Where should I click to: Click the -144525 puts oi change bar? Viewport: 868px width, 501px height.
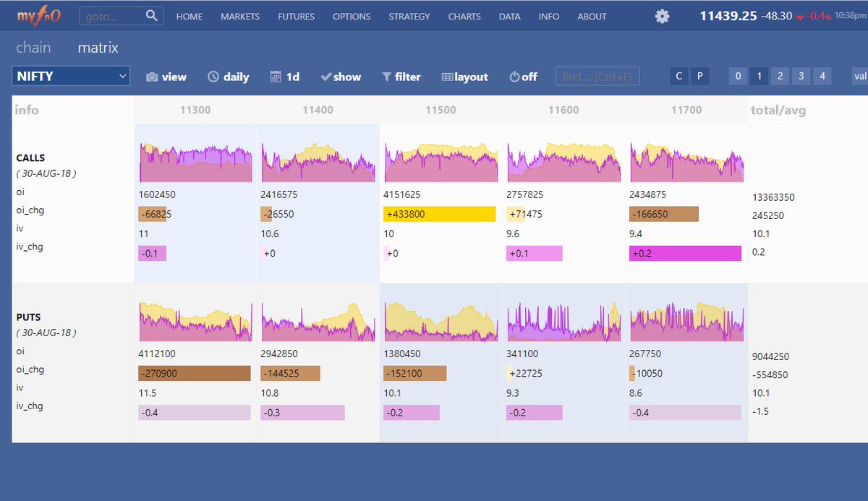pyautogui.click(x=290, y=373)
